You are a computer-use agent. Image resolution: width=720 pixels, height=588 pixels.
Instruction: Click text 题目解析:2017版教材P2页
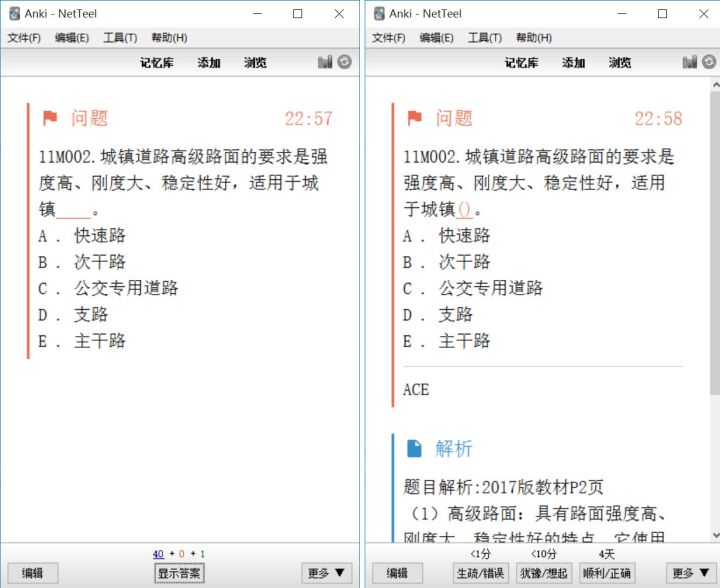click(503, 487)
